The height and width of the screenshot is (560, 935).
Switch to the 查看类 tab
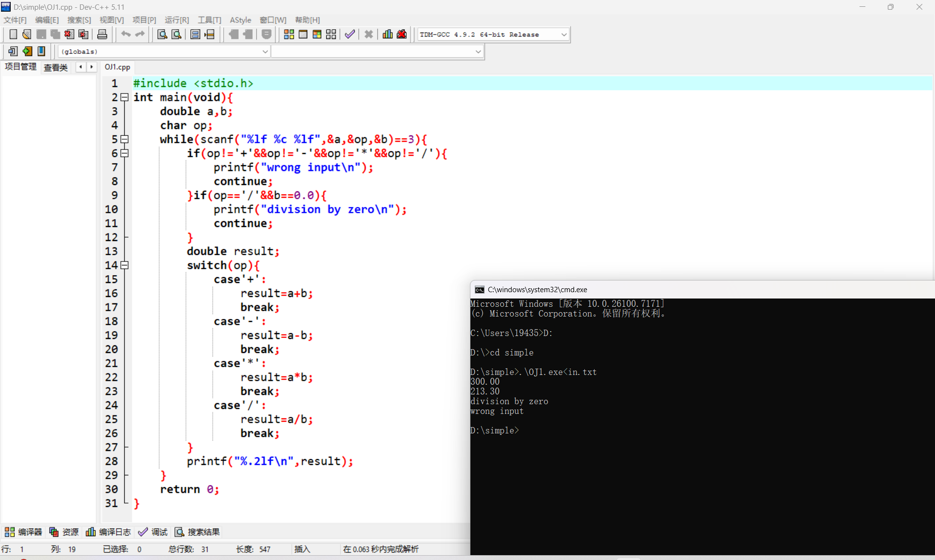[x=56, y=67]
